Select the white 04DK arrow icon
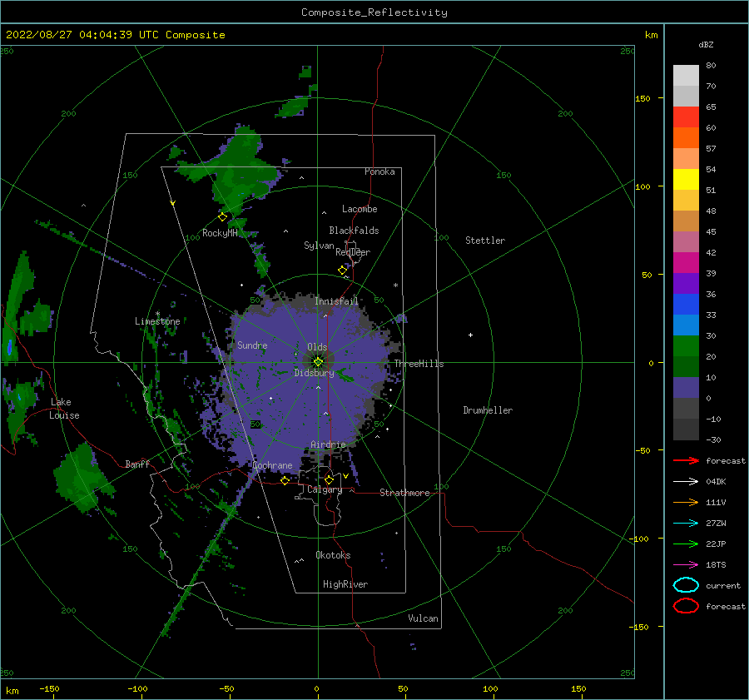749x700 pixels. click(x=686, y=482)
